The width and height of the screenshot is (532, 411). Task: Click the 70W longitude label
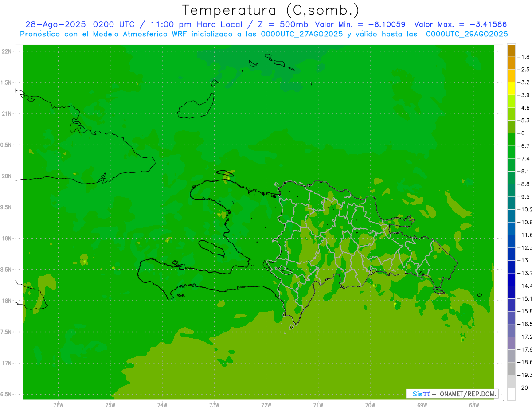(370, 405)
